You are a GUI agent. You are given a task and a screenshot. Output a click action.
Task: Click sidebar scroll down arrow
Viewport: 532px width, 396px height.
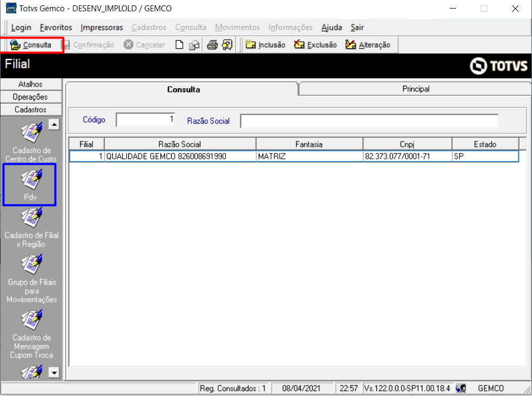[x=54, y=372]
